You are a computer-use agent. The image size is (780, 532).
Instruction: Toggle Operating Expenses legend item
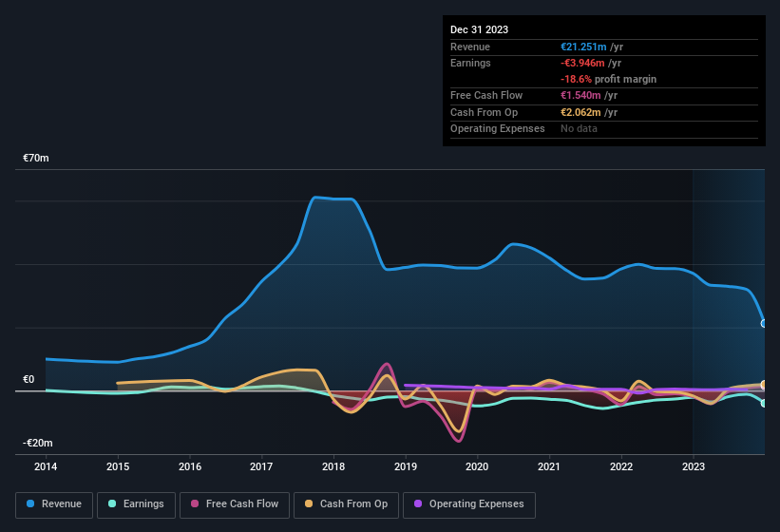(469, 504)
